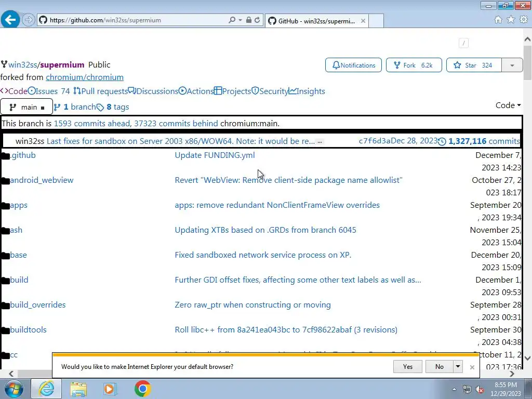The width and height of the screenshot is (532, 399).
Task: Click the slash search shortcut box
Action: [x=463, y=43]
